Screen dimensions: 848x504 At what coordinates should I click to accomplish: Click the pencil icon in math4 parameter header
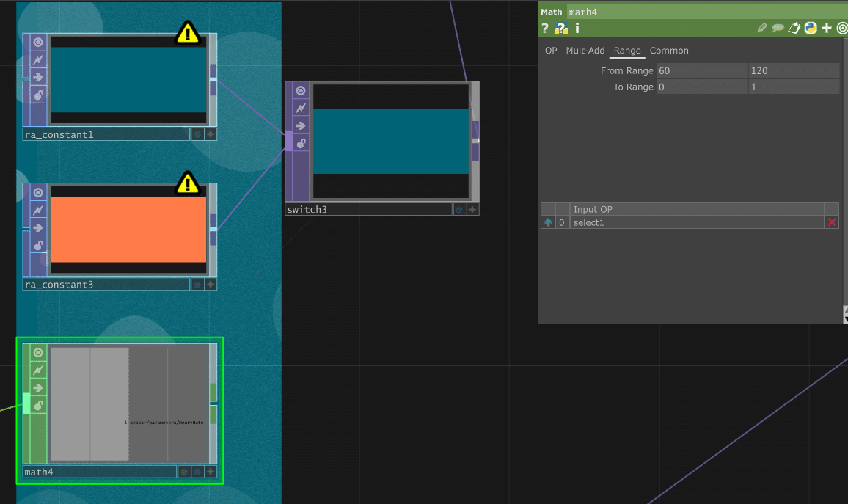point(762,28)
